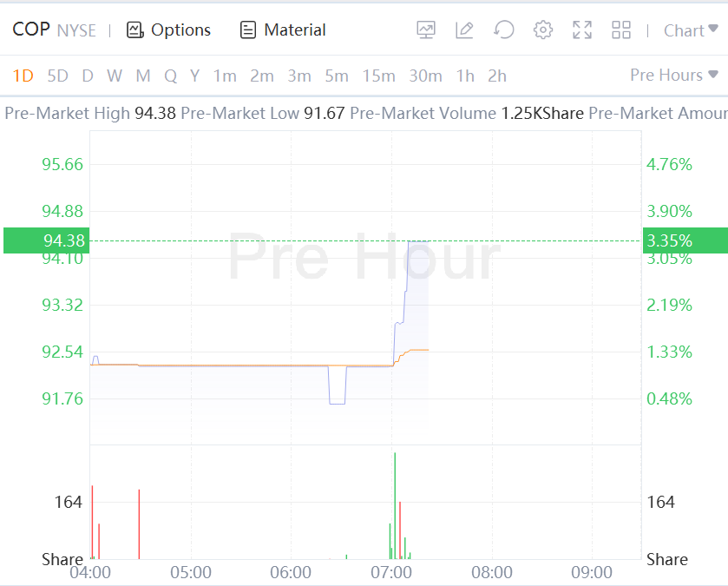Click the Material text label
This screenshot has height=586, width=728.
(295, 30)
